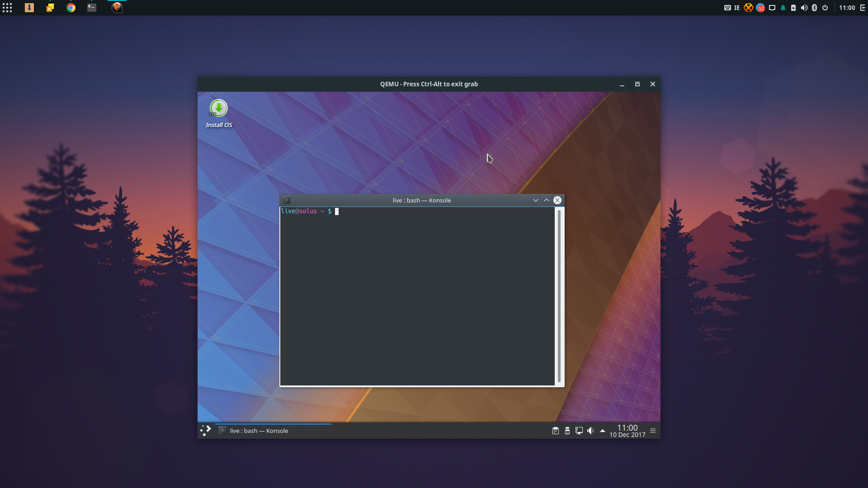Open the power button menu in host tray
868x488 pixels.
[825, 8]
